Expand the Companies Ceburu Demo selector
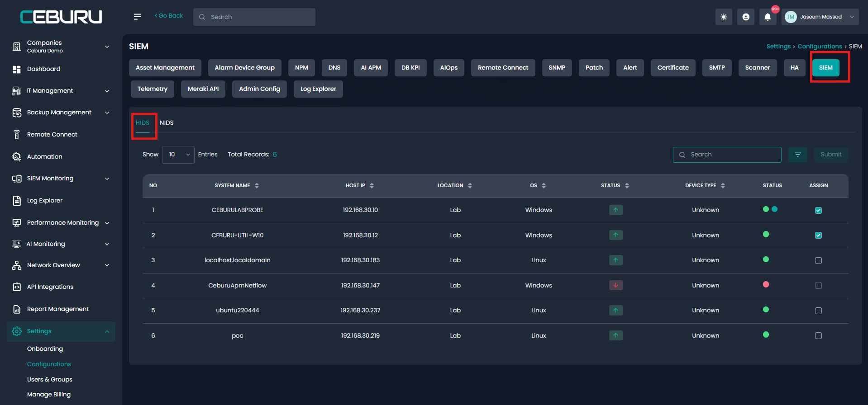 [107, 47]
